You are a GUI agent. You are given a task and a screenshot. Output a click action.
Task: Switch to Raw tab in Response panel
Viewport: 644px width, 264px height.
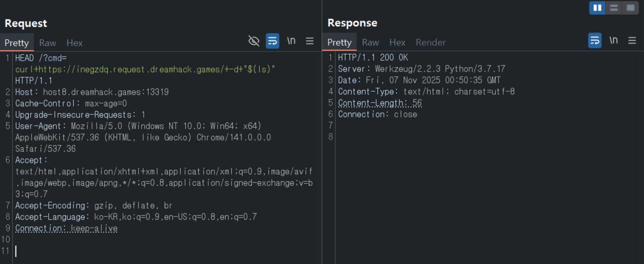370,42
